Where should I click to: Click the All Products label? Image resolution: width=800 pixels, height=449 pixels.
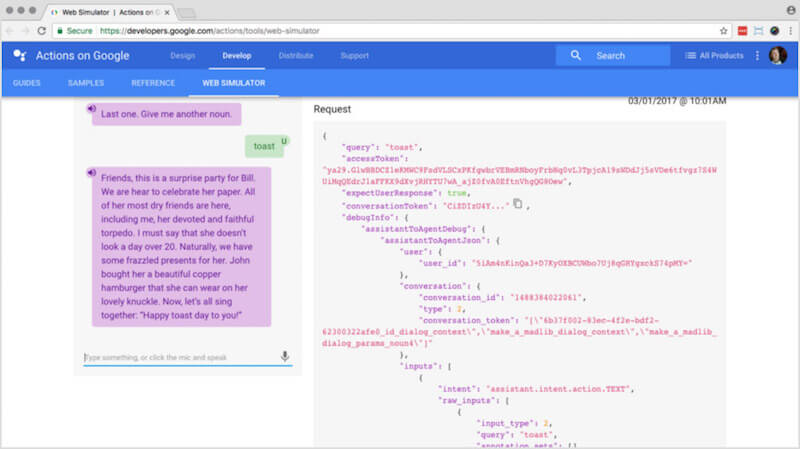point(721,55)
